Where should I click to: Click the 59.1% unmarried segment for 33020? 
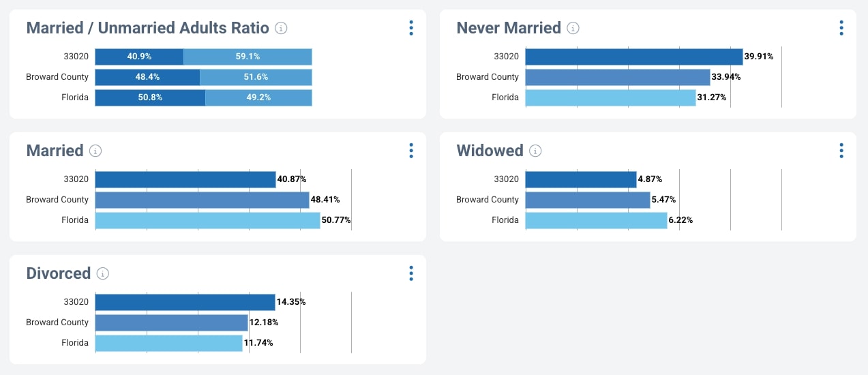(248, 57)
